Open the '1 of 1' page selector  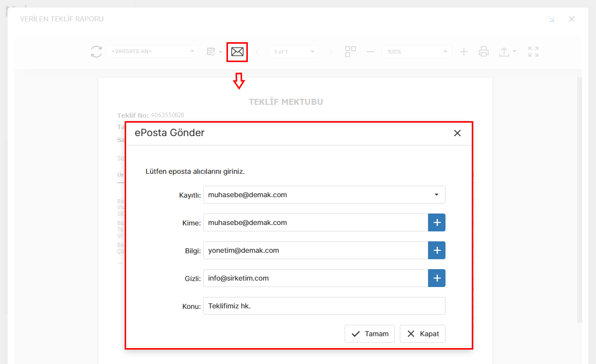(x=294, y=52)
